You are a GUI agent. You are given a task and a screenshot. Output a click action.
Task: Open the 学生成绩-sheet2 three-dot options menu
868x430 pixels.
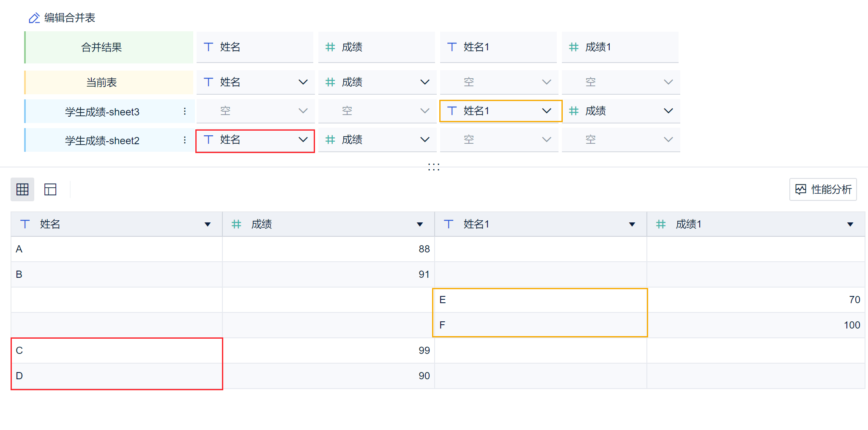(x=185, y=140)
